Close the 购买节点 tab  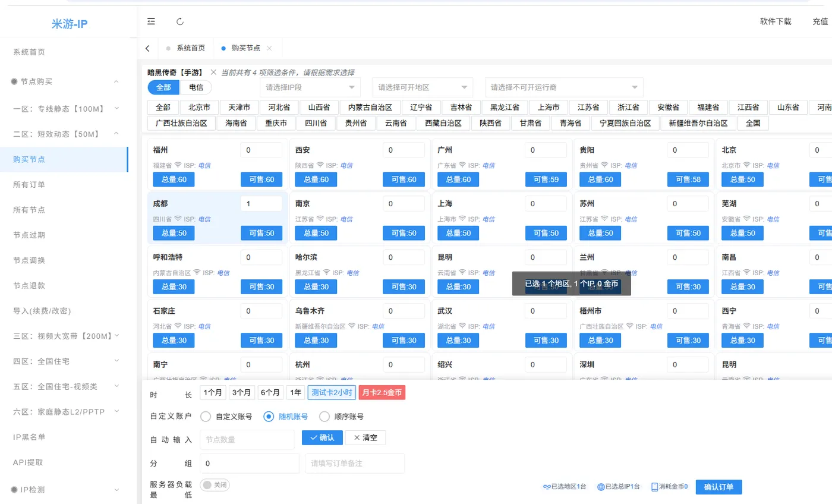pyautogui.click(x=269, y=48)
